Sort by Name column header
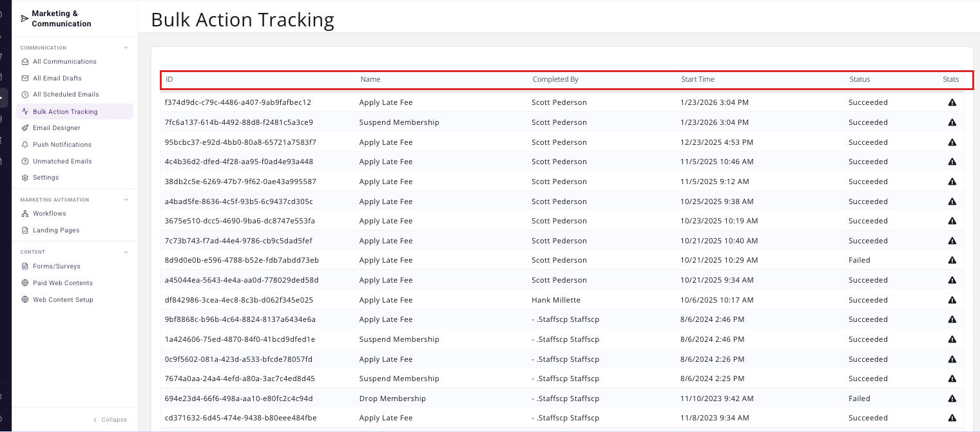Viewport: 980px width, 432px height. pos(370,80)
